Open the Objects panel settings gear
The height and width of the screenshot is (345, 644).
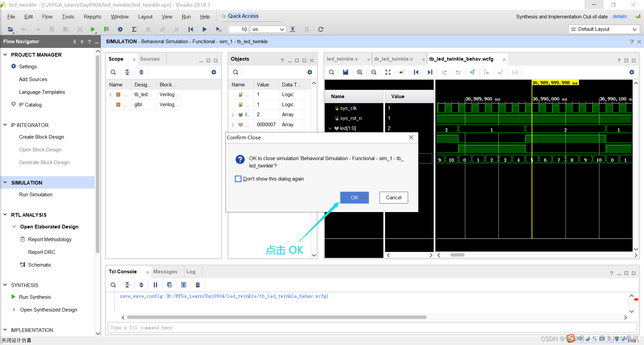pos(310,72)
